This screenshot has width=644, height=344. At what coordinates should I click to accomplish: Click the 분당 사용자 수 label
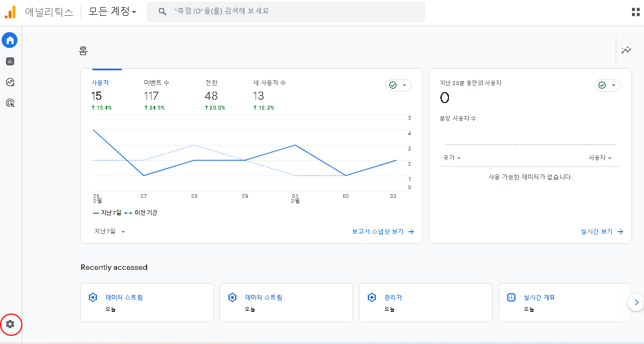point(458,118)
